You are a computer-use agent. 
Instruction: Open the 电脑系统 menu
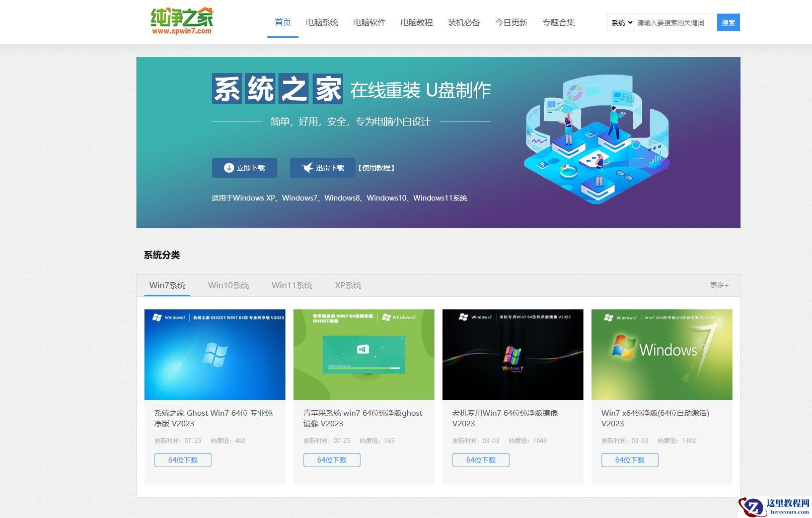[322, 22]
